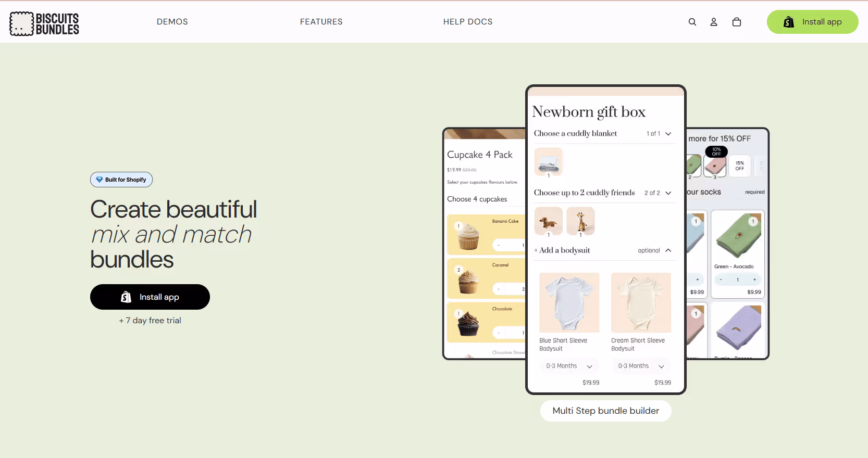Open the account user icon
868x458 pixels.
pyautogui.click(x=714, y=22)
